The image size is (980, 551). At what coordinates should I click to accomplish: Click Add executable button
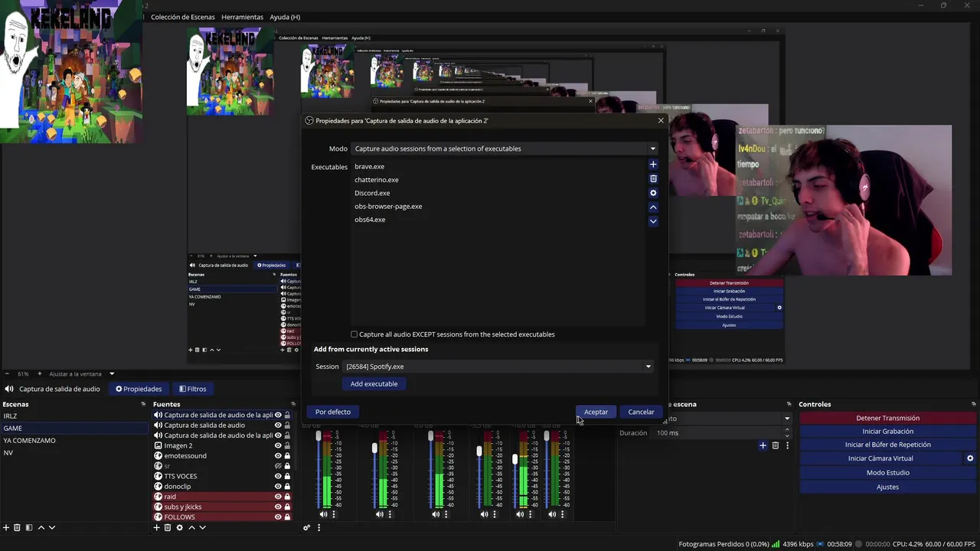pos(374,384)
